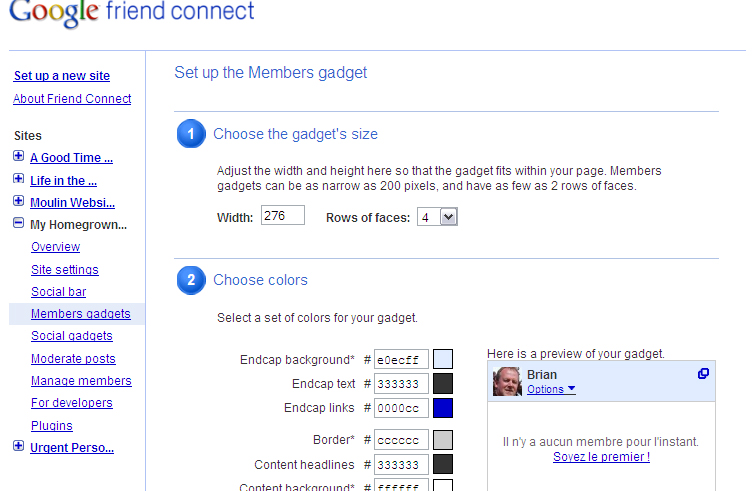Open Options dropdown in gadget preview

551,389
